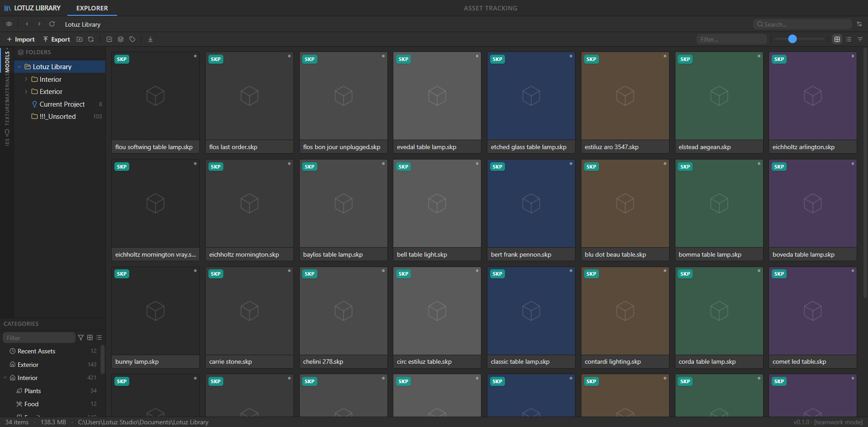The image size is (868, 427).
Task: Click the contardi lighting.skp filename
Action: click(x=613, y=361)
